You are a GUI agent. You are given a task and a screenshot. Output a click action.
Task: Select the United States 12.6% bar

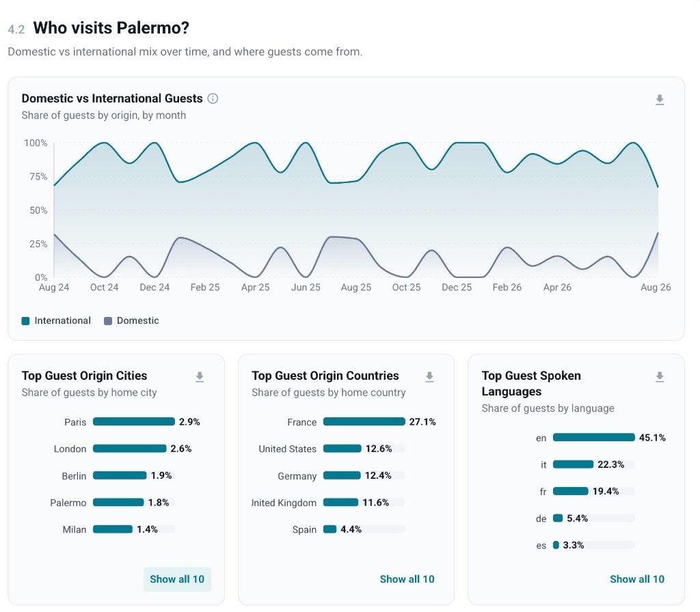point(342,448)
